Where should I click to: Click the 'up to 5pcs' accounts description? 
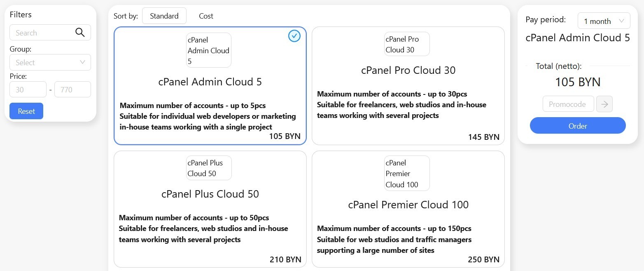(x=193, y=105)
